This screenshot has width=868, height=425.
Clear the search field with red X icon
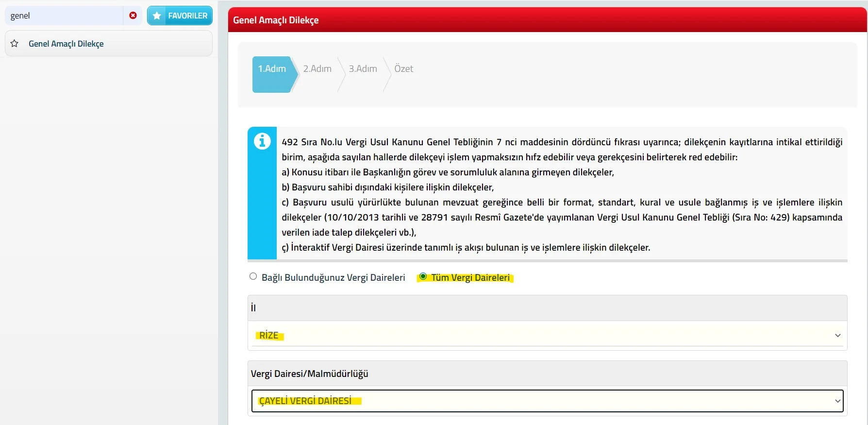[x=133, y=16]
